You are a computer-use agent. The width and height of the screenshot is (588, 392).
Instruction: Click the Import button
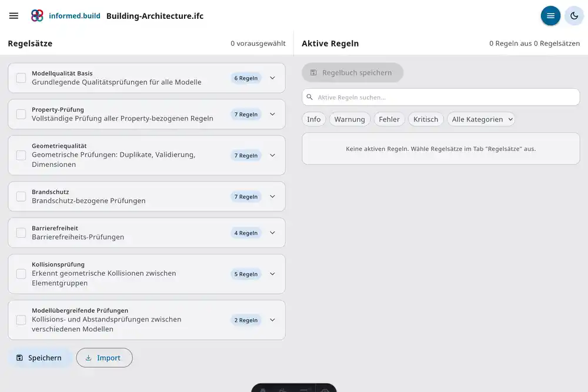104,358
